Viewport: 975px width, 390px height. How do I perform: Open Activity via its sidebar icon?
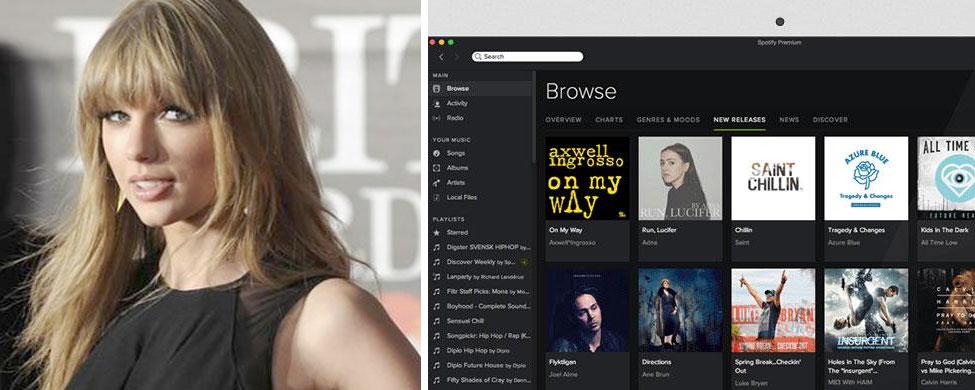point(437,103)
